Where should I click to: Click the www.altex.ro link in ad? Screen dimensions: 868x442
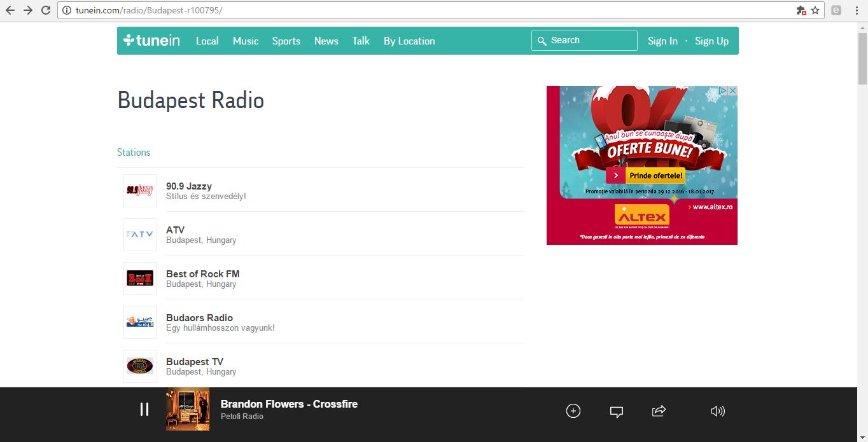coord(710,207)
